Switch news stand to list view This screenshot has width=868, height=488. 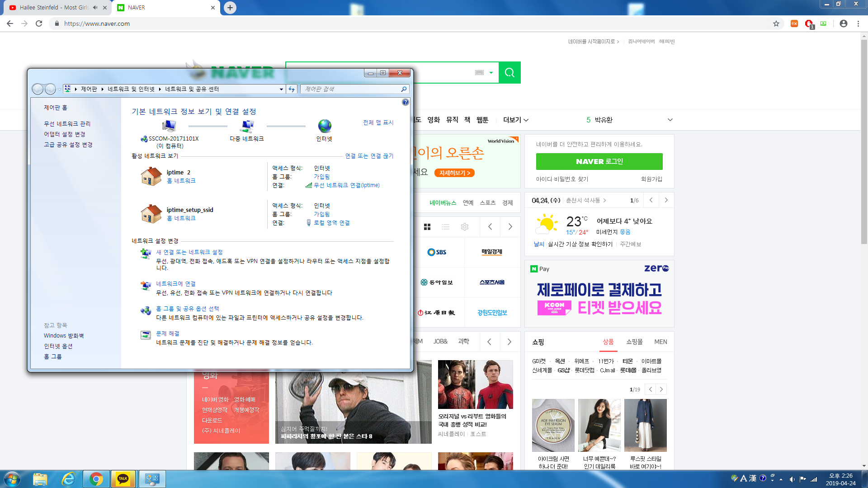446,227
